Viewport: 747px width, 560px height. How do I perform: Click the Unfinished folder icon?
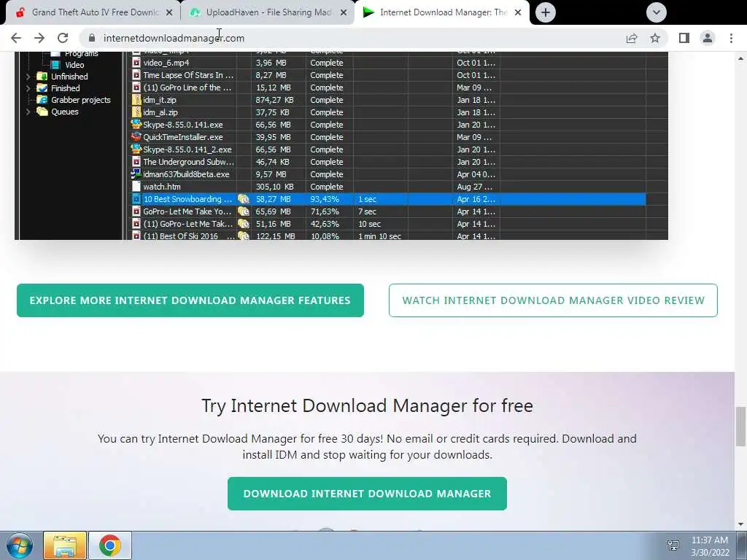click(x=42, y=76)
